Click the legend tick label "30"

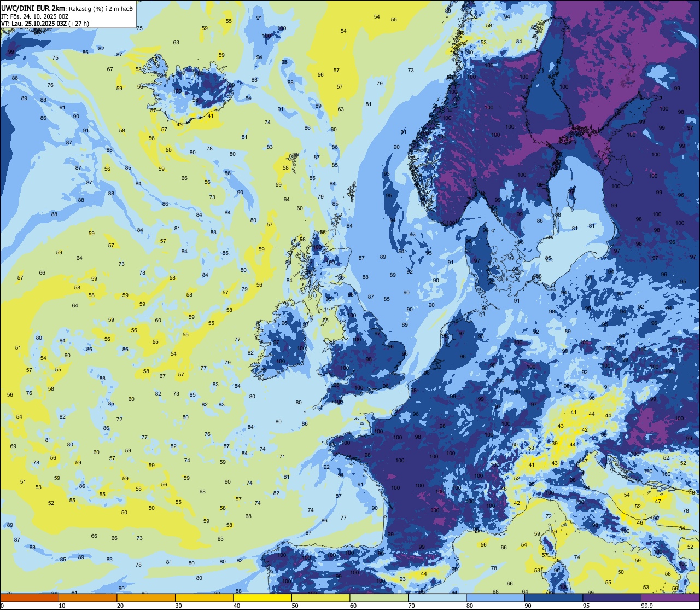(178, 605)
